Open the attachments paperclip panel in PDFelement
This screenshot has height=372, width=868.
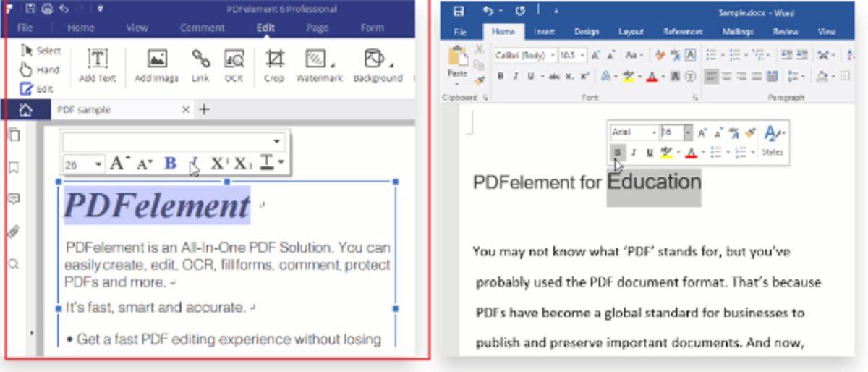14,232
